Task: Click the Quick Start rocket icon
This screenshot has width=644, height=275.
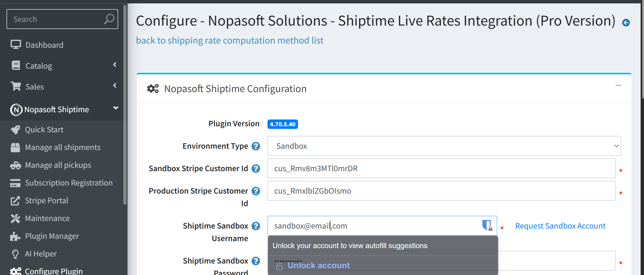Action: click(15, 130)
